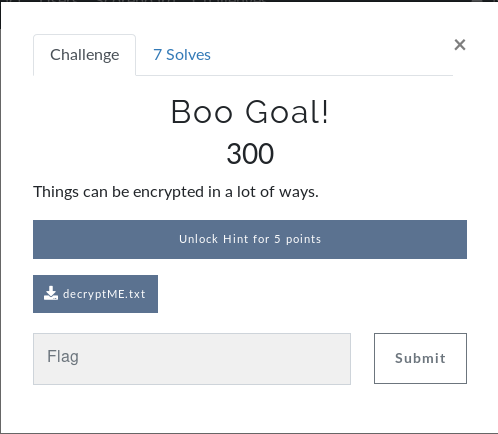Focus the Flag input field
Screen dimensions: 498x434
coord(192,359)
